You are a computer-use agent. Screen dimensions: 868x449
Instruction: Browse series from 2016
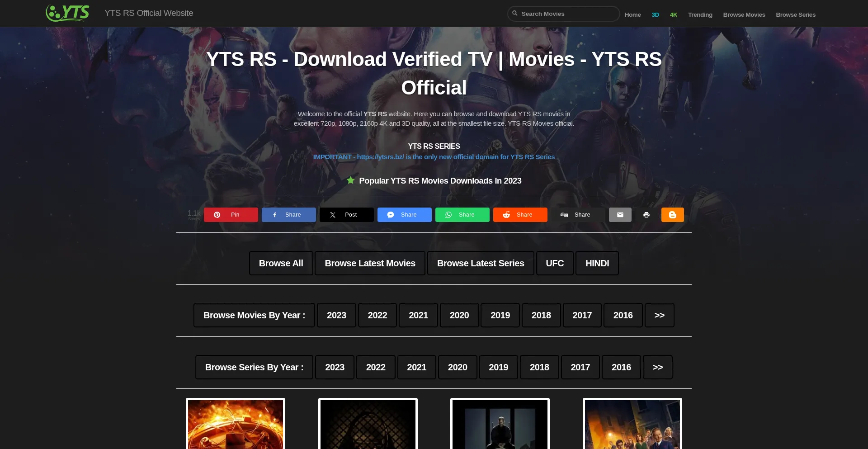621,367
